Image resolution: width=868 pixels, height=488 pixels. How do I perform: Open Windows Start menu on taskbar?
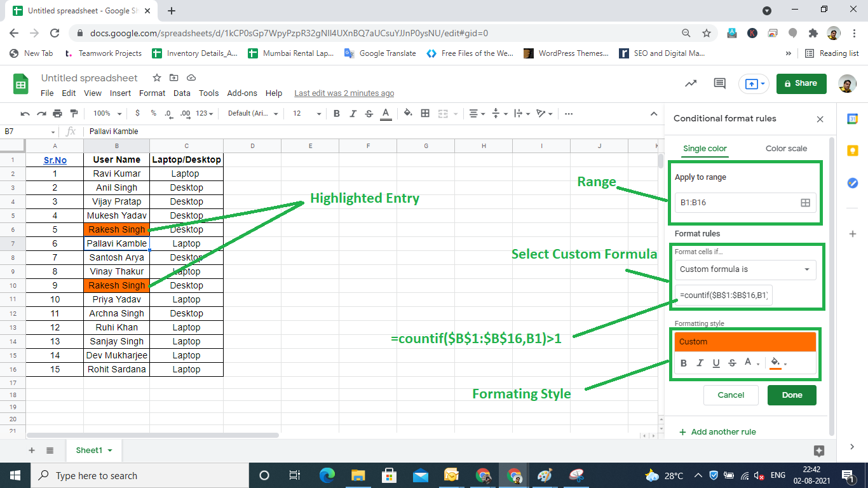15,475
